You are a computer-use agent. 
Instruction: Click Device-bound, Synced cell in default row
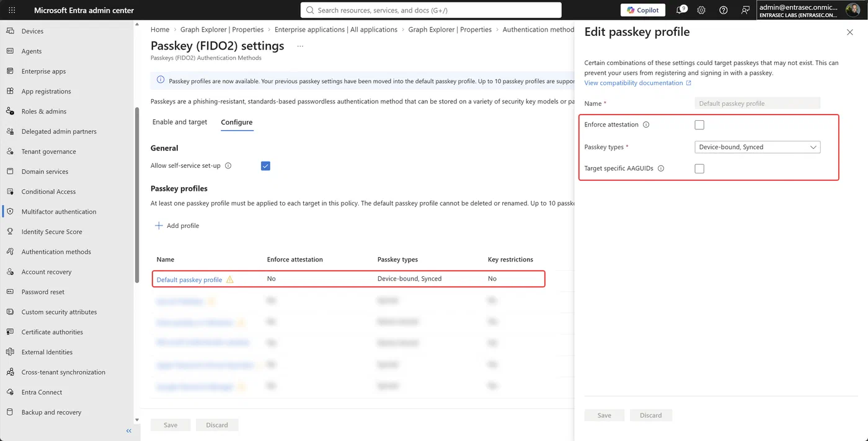coord(410,279)
